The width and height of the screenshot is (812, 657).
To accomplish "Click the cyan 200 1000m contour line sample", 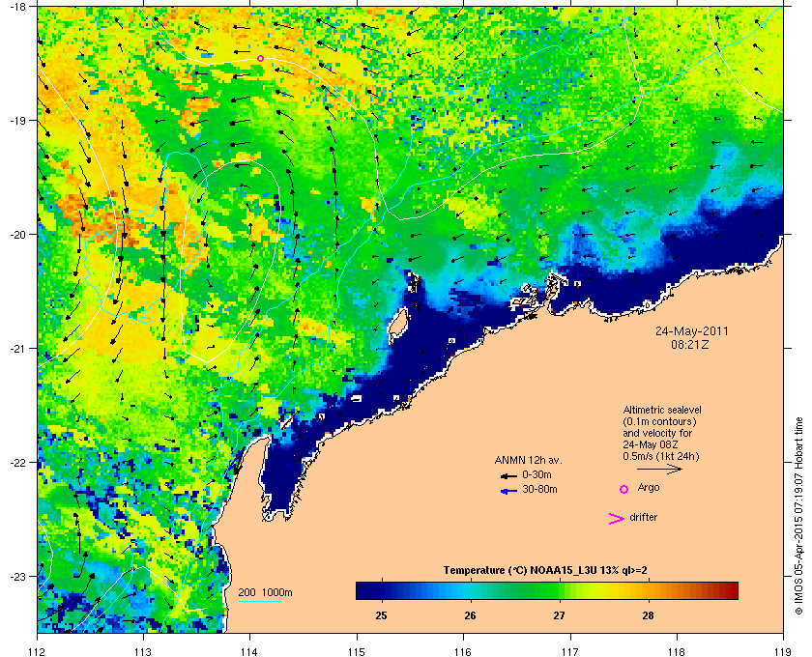I will (260, 601).
